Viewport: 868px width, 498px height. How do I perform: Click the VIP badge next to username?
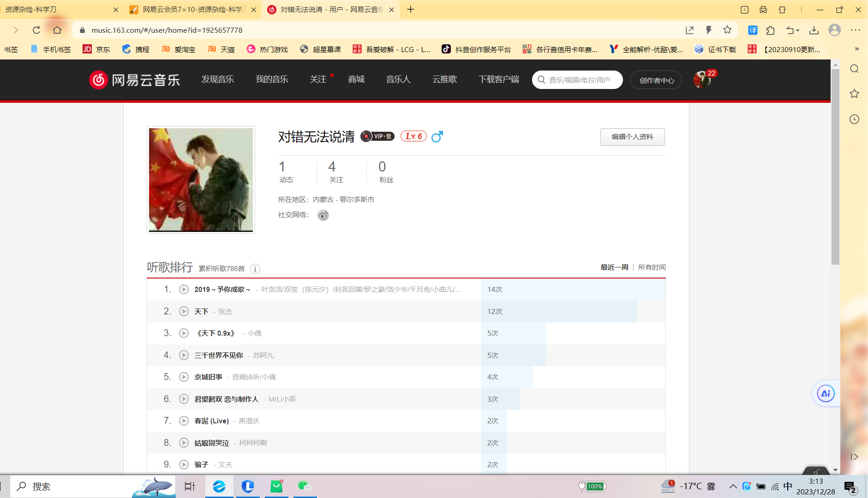[377, 136]
